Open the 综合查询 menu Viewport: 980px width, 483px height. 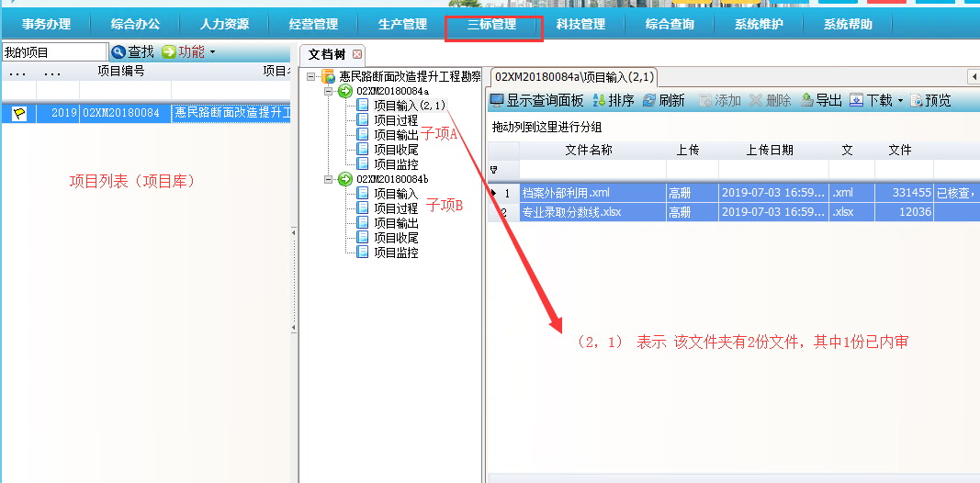[x=670, y=25]
